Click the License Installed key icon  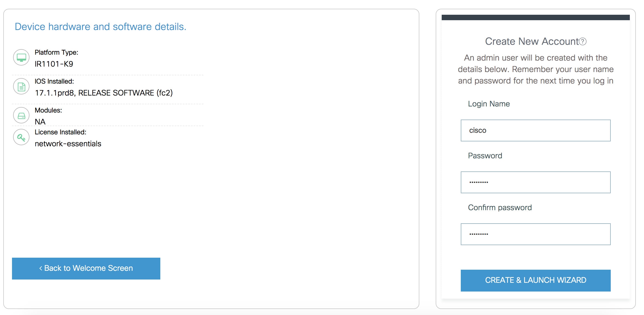click(21, 137)
